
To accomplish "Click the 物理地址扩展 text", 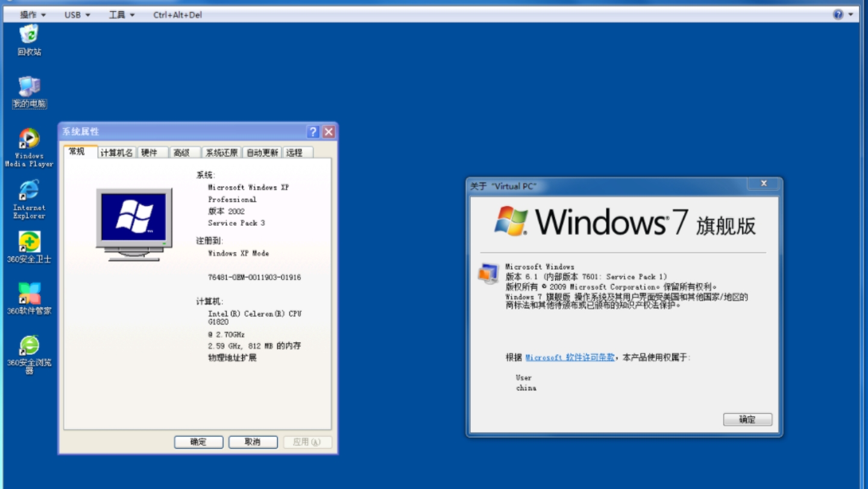I will 233,358.
